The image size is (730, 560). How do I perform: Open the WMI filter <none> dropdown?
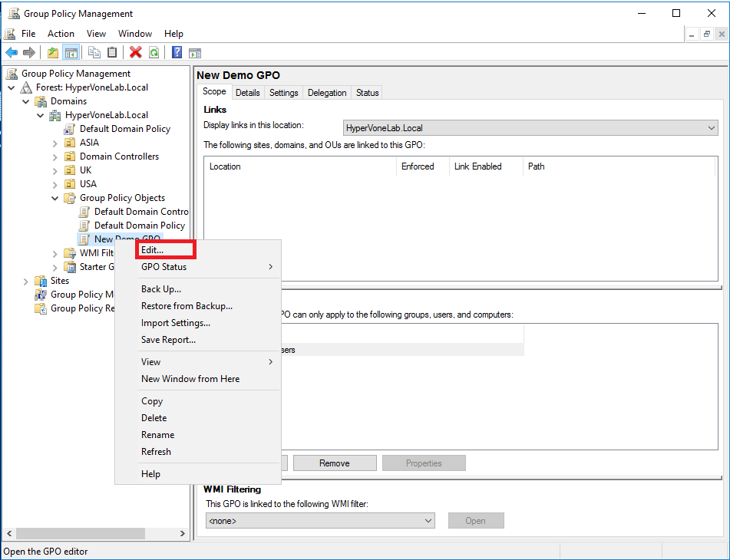(x=429, y=520)
